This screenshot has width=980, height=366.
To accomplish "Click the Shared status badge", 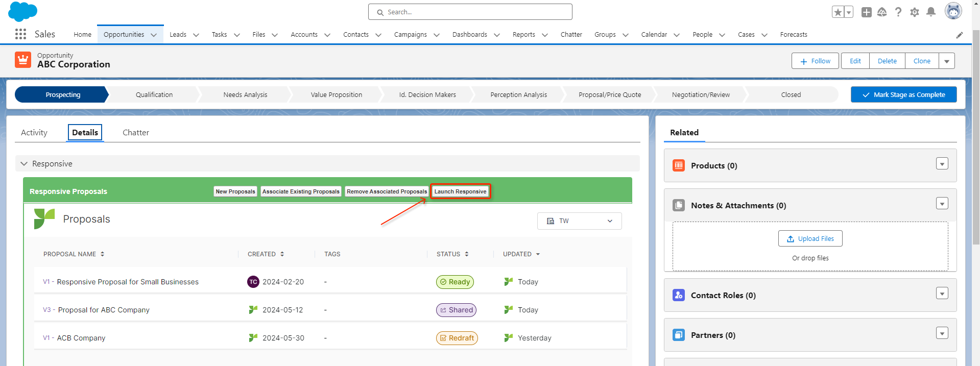I will (456, 310).
